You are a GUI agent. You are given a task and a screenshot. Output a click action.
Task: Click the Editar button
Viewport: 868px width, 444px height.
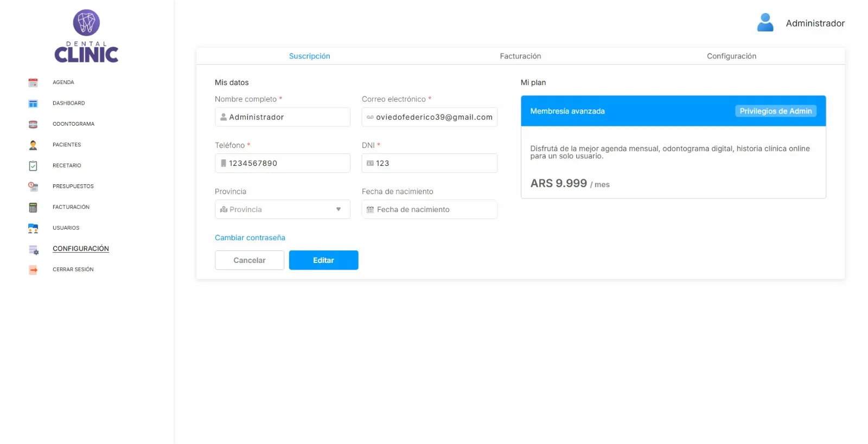point(323,260)
